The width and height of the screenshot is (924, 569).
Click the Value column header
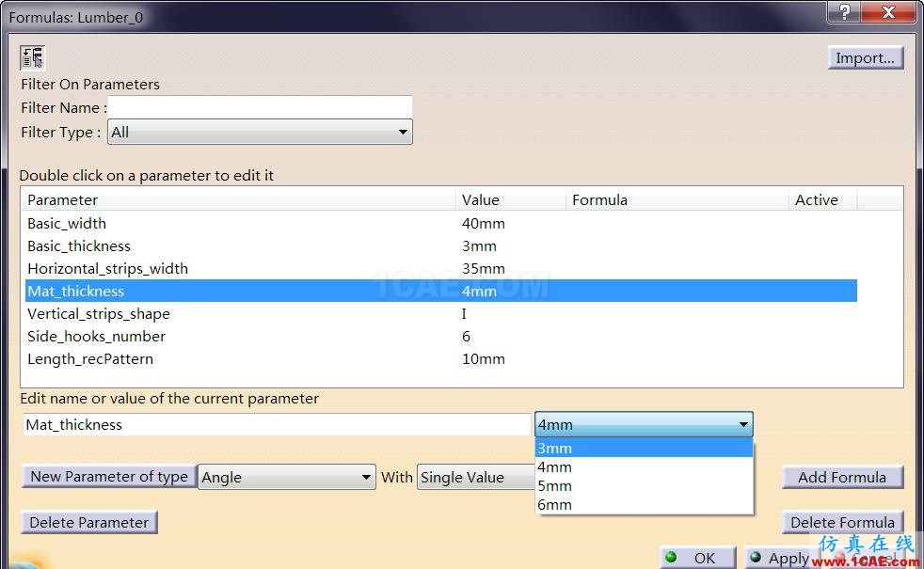click(510, 199)
